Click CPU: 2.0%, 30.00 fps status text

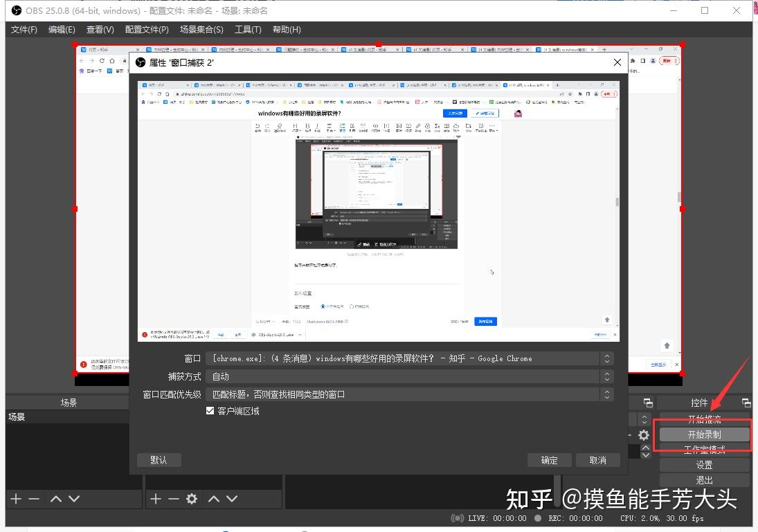(x=662, y=518)
